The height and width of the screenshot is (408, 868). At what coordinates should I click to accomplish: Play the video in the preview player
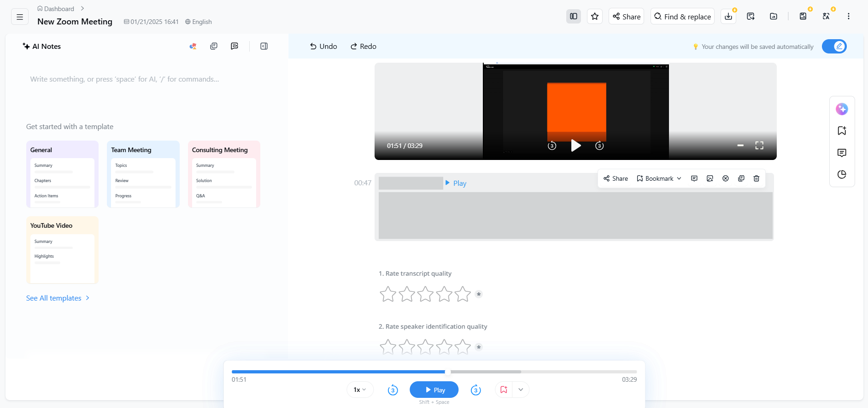(576, 146)
